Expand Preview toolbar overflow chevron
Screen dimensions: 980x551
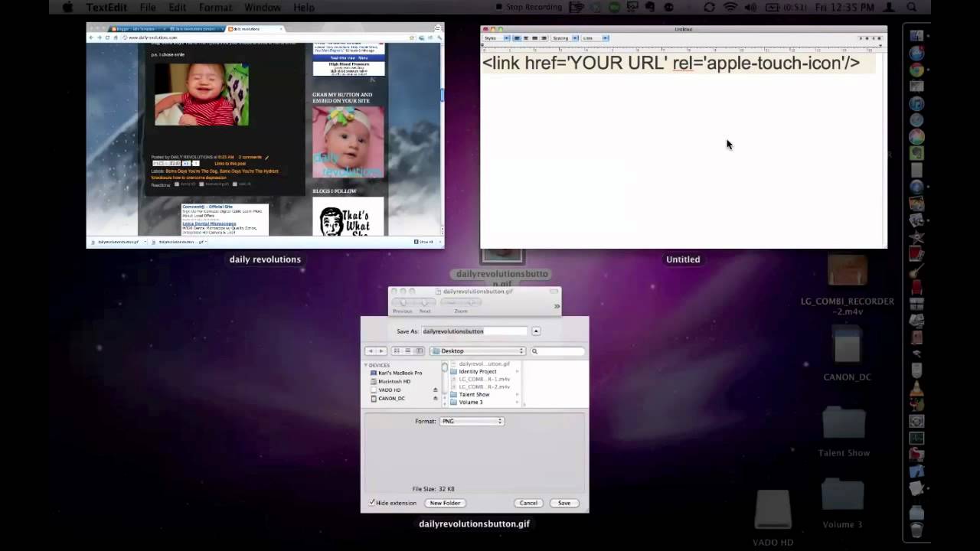557,306
